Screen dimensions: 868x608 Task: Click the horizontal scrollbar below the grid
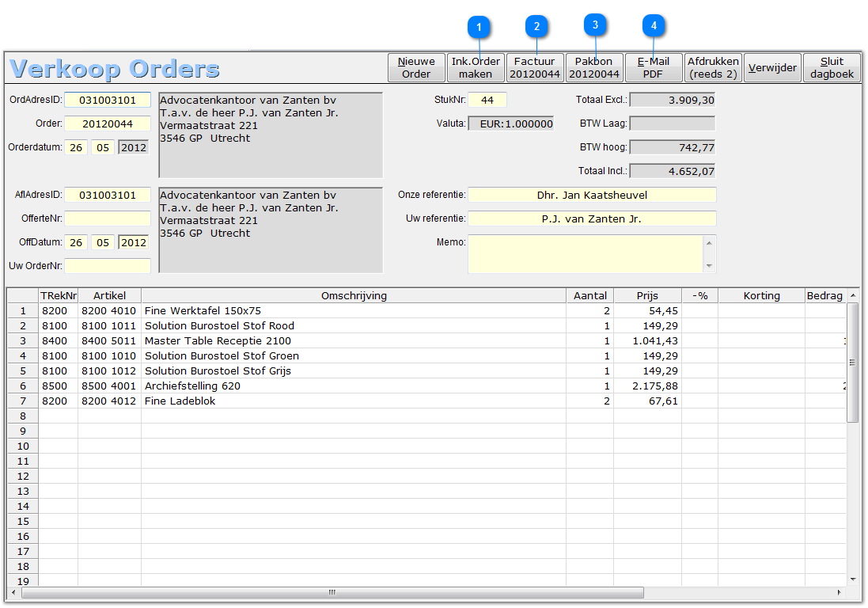click(332, 591)
